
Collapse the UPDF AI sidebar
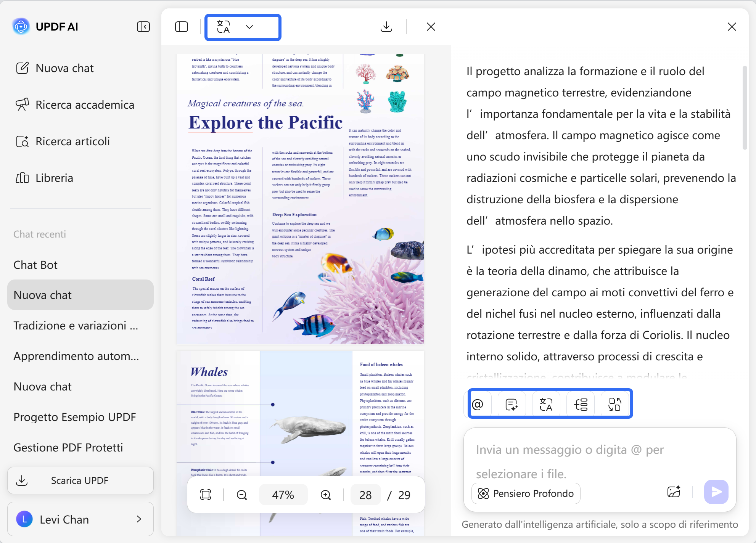point(143,27)
